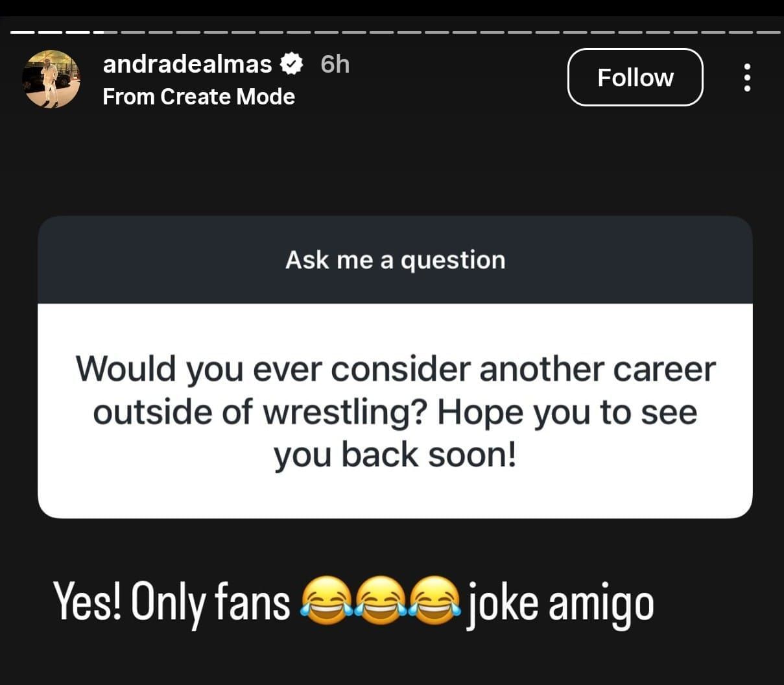784x685 pixels.
Task: Tap the white fan question text card
Action: coord(395,411)
